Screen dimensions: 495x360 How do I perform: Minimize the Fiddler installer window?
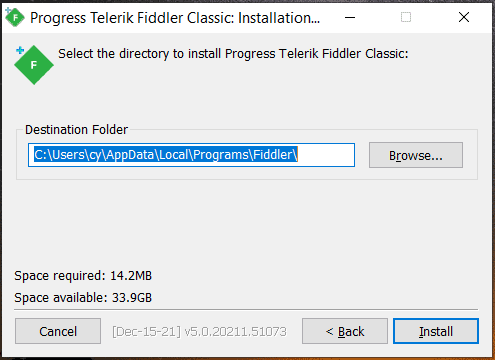coord(350,17)
